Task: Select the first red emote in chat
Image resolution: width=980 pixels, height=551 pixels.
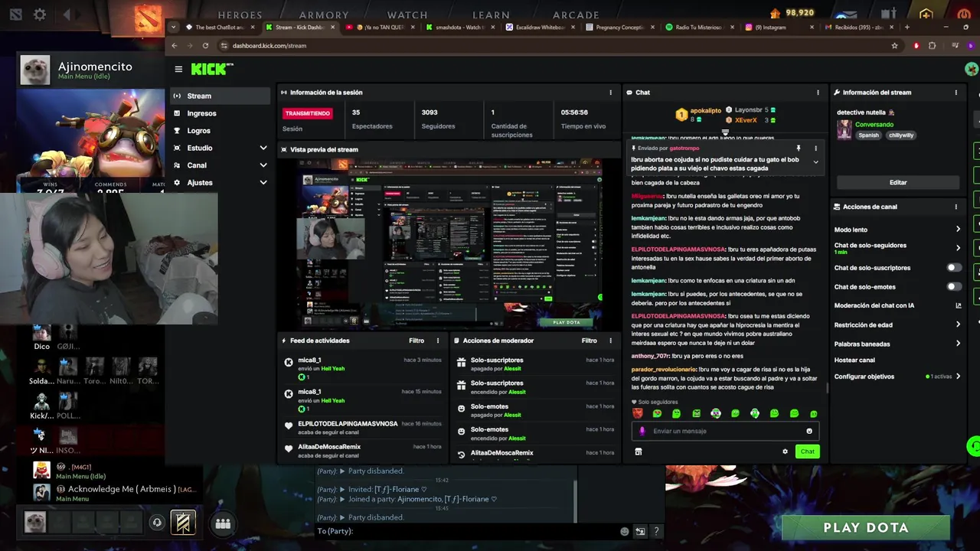Action: point(637,413)
